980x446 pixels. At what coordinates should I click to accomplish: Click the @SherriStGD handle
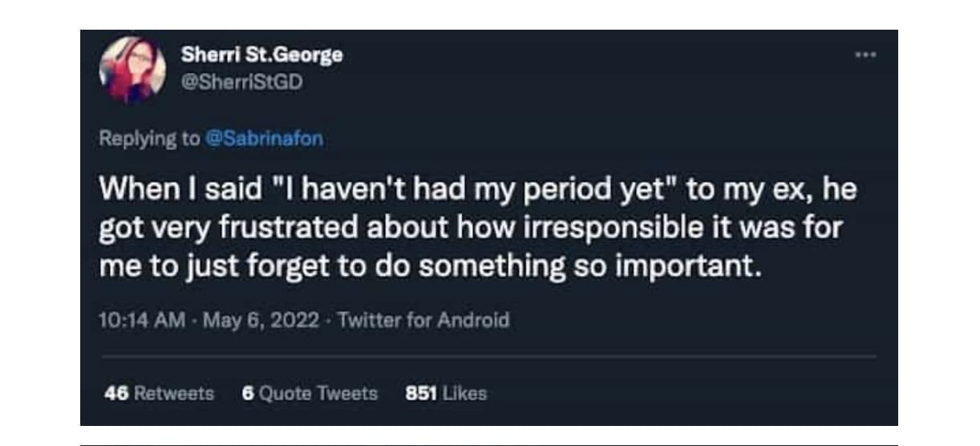(x=243, y=81)
